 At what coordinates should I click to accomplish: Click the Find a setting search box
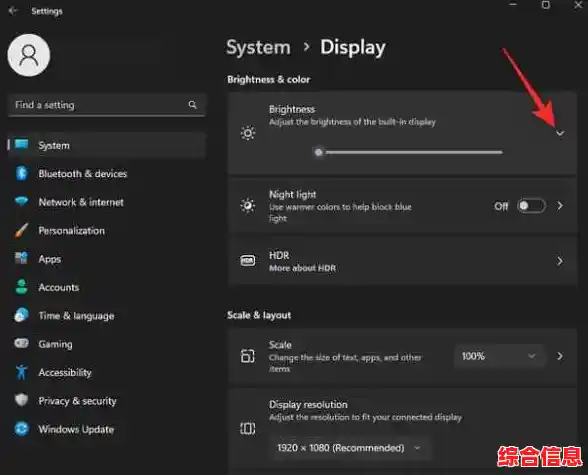coord(107,105)
